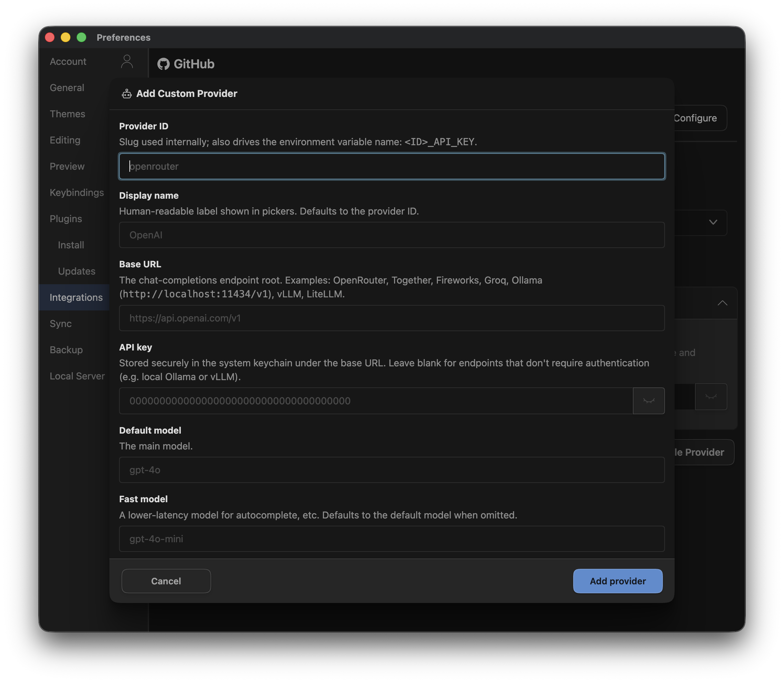Collapse the background section with the up chevron
Viewport: 784px width, 683px height.
(722, 303)
